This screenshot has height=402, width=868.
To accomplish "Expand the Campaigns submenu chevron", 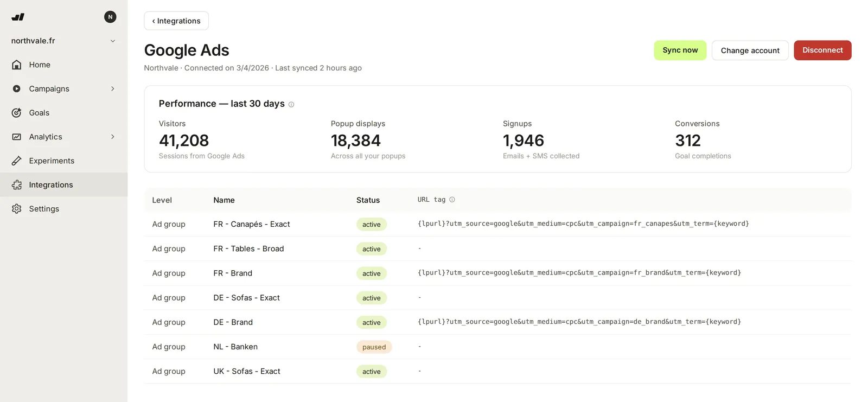I will [113, 88].
